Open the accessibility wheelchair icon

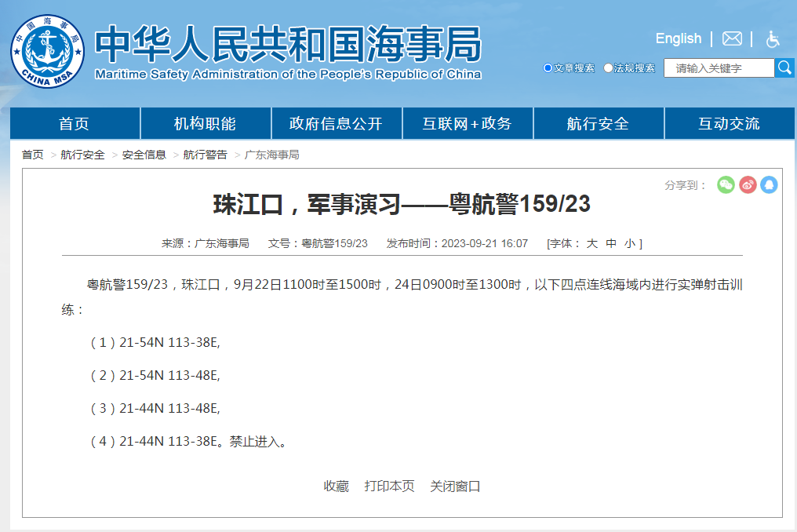pos(773,38)
